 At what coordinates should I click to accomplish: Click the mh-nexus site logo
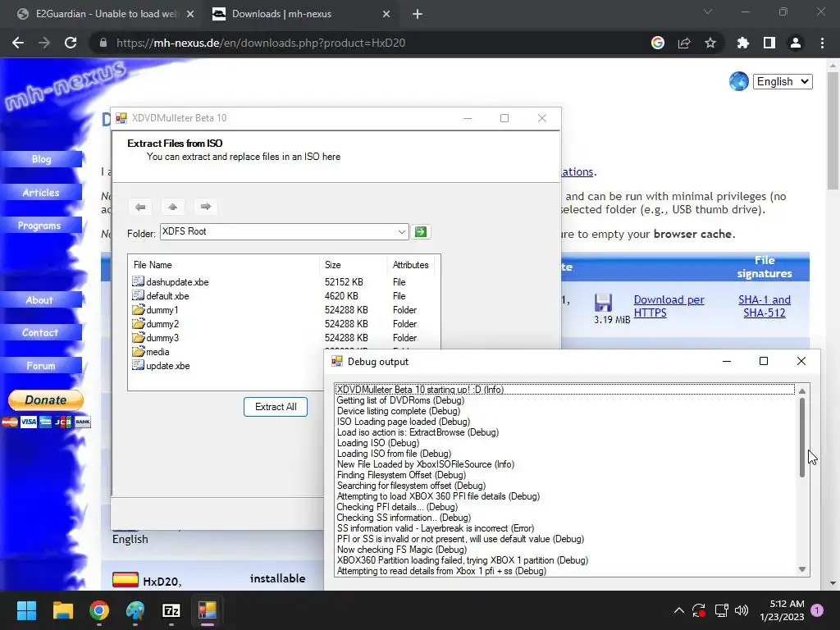point(64,85)
